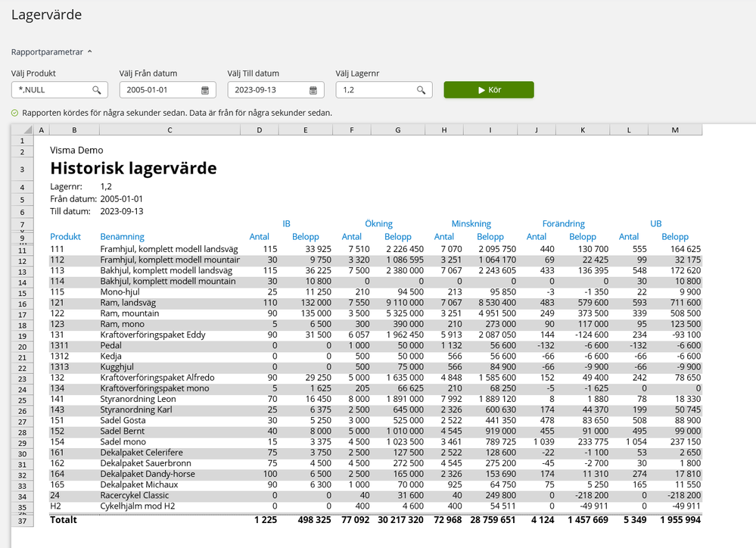Viewport: 756px width, 548px height.
Task: Open the product search lookup icon
Action: click(97, 90)
